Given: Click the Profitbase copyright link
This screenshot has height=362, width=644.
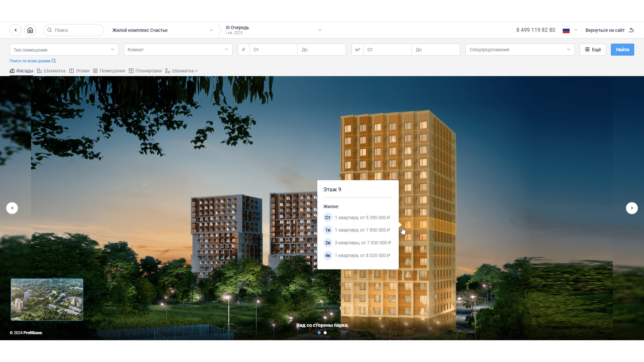Looking at the screenshot, I should click(33, 333).
